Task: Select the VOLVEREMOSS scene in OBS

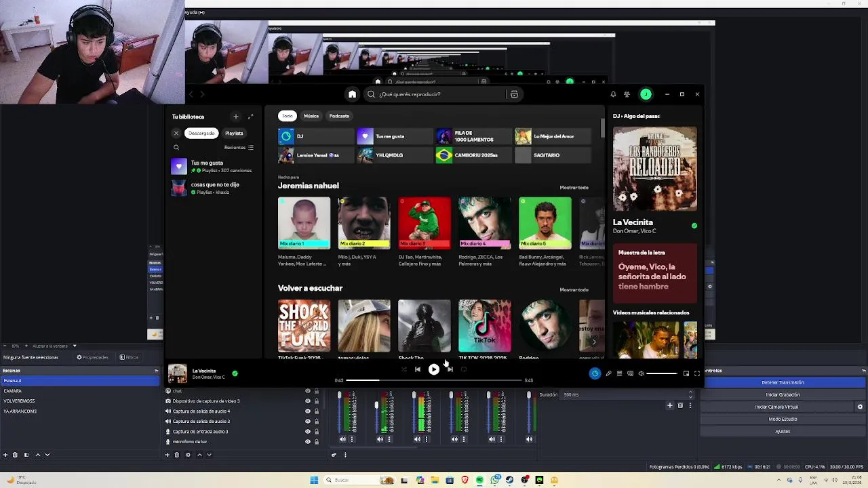Action: click(x=80, y=401)
